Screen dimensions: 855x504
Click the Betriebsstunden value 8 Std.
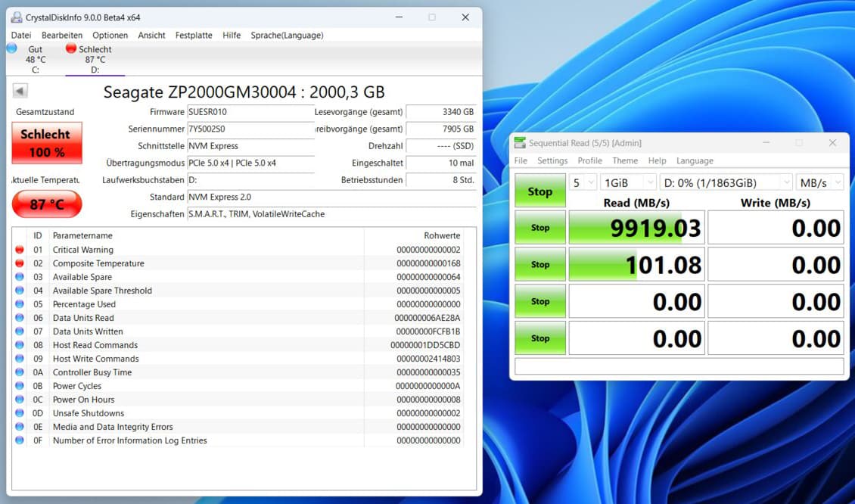click(x=441, y=180)
